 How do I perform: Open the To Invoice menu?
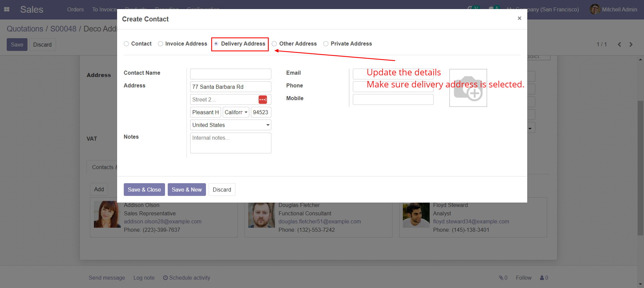[104, 9]
